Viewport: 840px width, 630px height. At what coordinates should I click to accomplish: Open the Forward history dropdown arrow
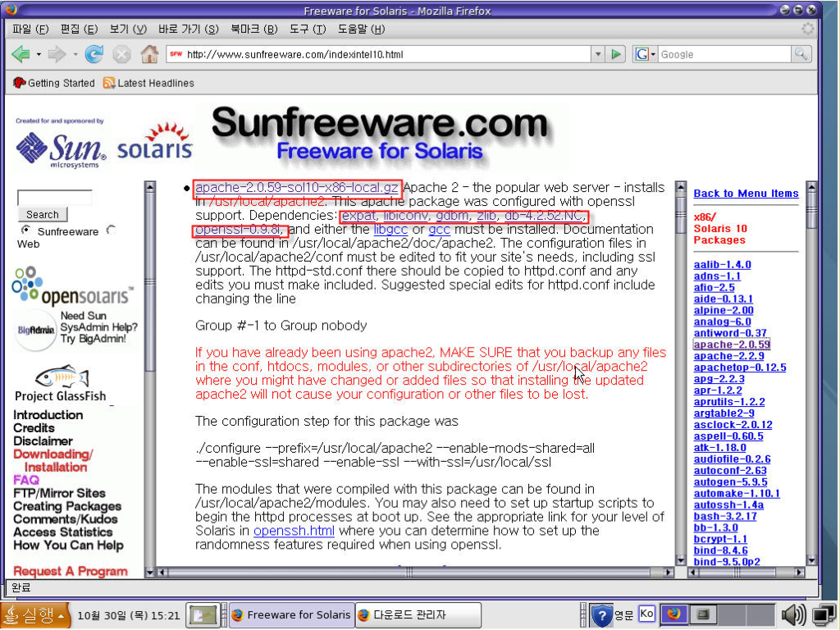[x=75, y=54]
